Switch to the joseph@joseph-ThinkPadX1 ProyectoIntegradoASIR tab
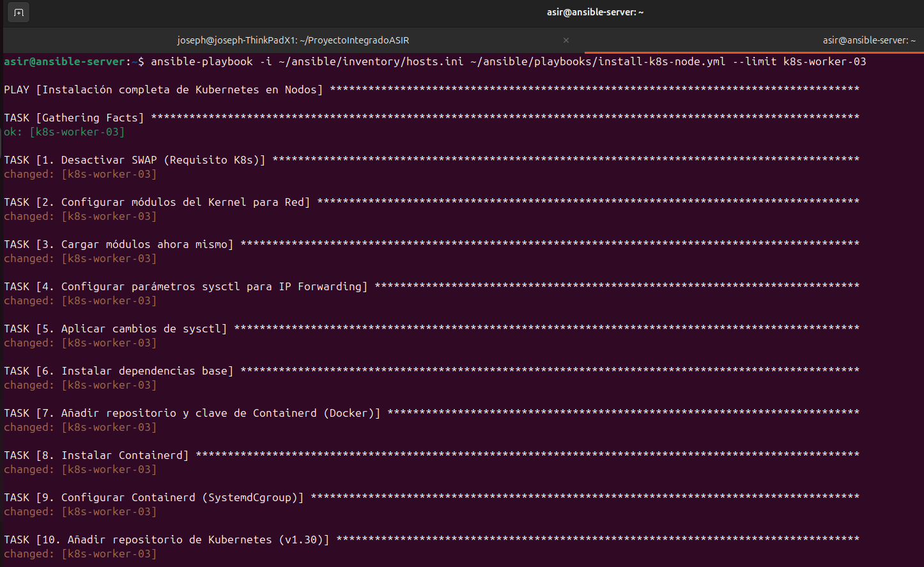The height and width of the screenshot is (567, 924). coord(293,40)
